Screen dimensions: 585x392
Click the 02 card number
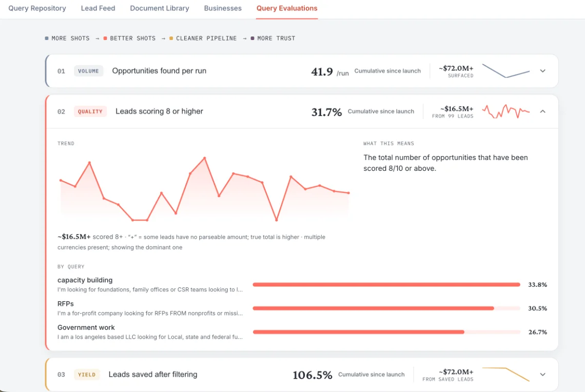61,111
